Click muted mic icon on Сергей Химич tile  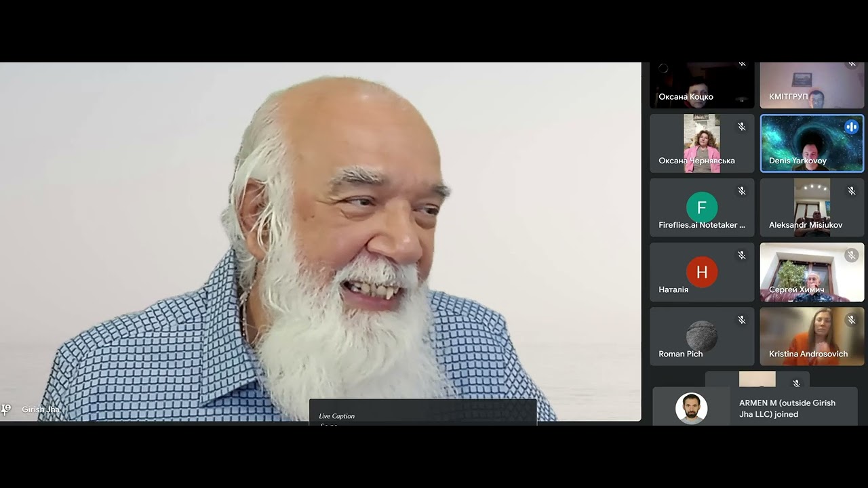[x=852, y=256]
